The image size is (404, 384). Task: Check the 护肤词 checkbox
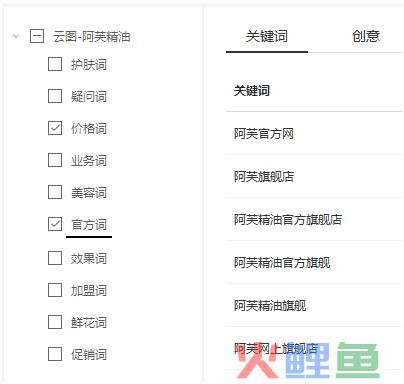click(55, 64)
